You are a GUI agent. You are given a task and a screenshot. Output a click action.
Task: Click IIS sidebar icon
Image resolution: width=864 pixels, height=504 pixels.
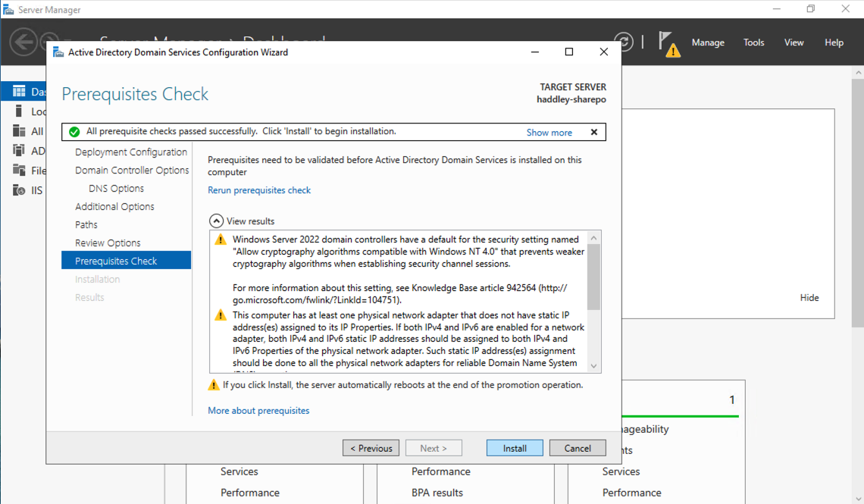click(x=19, y=190)
